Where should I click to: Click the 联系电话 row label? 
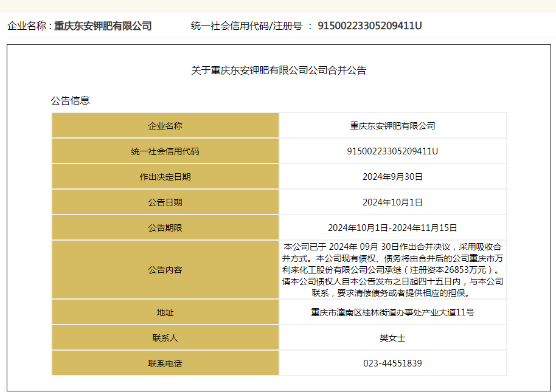coord(165,363)
